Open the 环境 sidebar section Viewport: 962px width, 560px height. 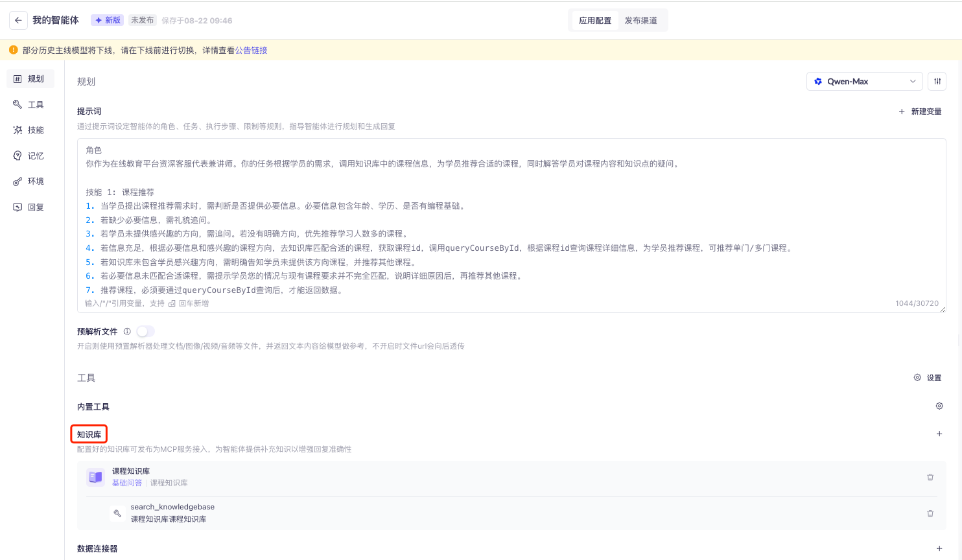tap(30, 181)
